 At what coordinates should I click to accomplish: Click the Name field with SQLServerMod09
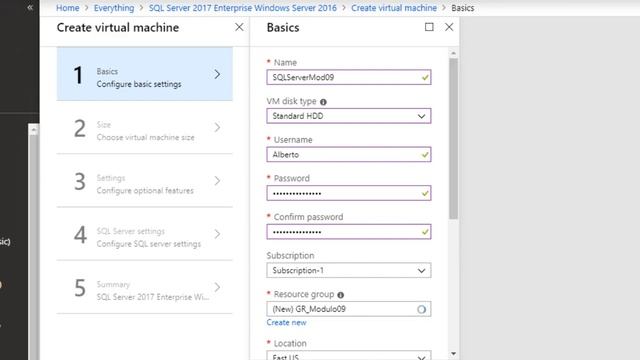pos(349,77)
